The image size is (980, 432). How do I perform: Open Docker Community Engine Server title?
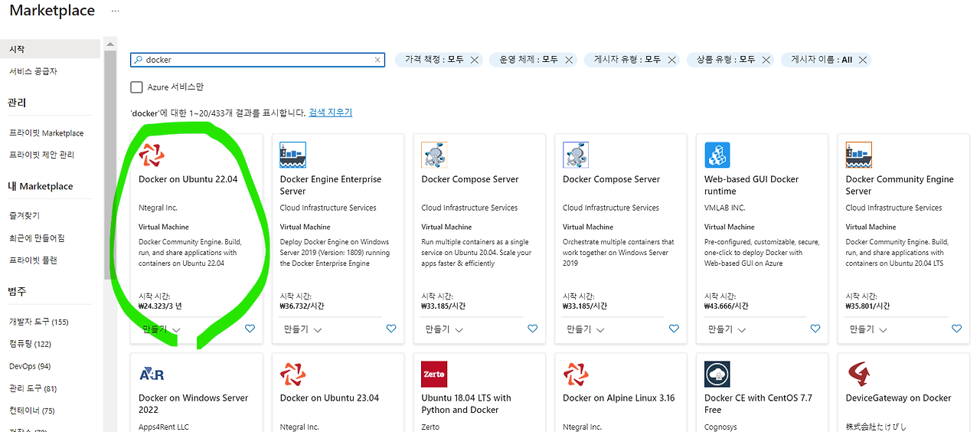[900, 185]
